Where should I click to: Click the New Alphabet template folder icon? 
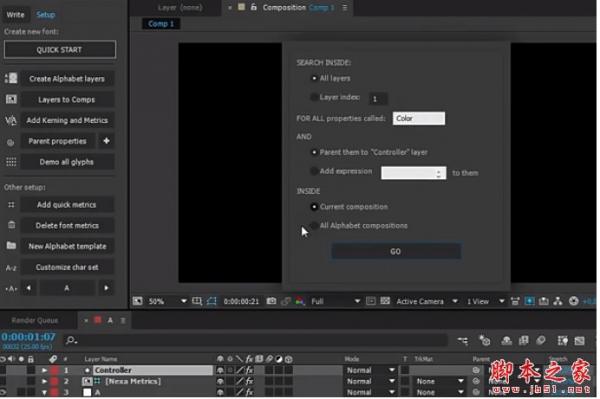pos(11,246)
